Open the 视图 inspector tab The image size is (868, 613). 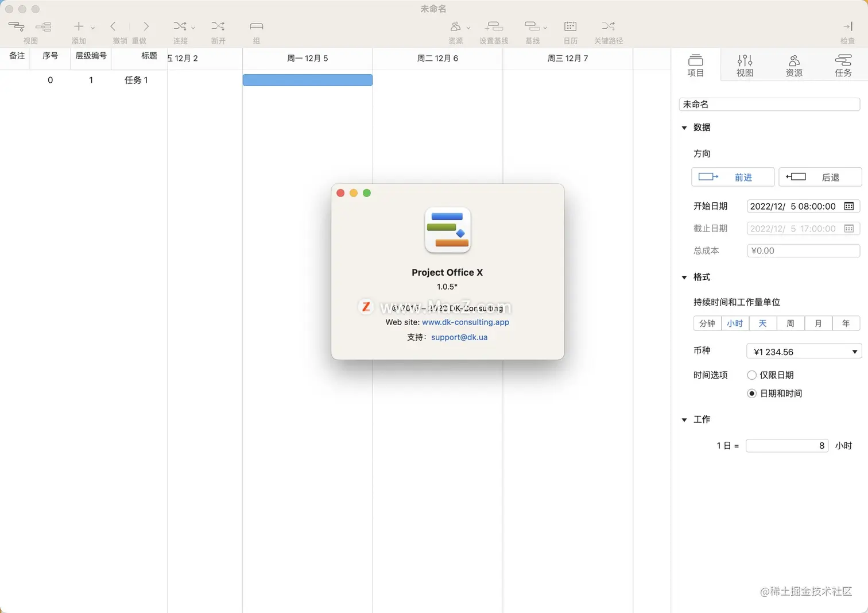click(x=745, y=65)
